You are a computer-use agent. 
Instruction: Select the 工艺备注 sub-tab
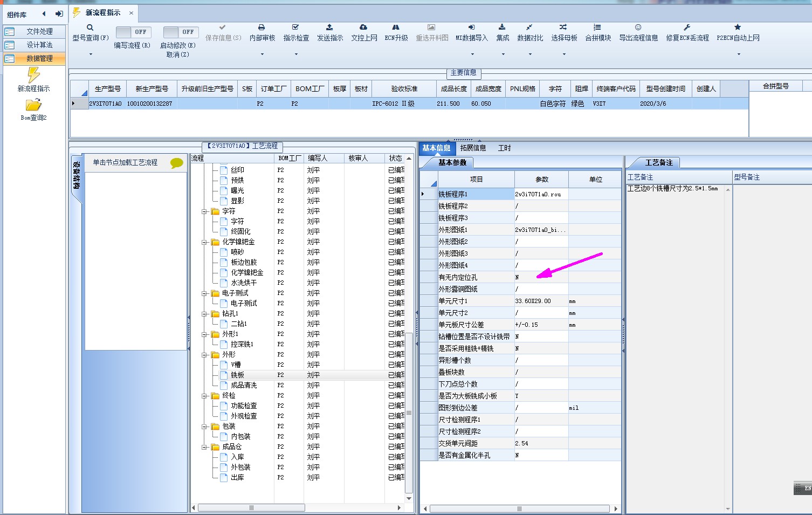[658, 162]
